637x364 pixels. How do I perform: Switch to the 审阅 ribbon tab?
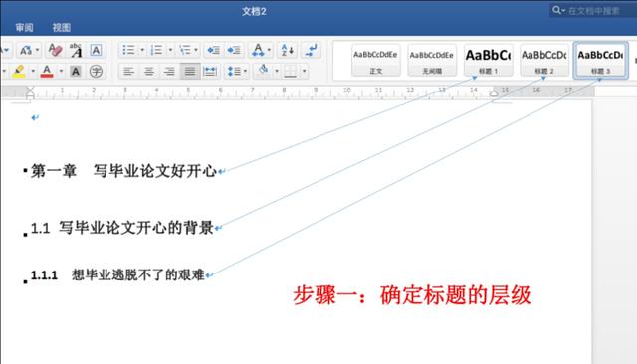(x=24, y=27)
